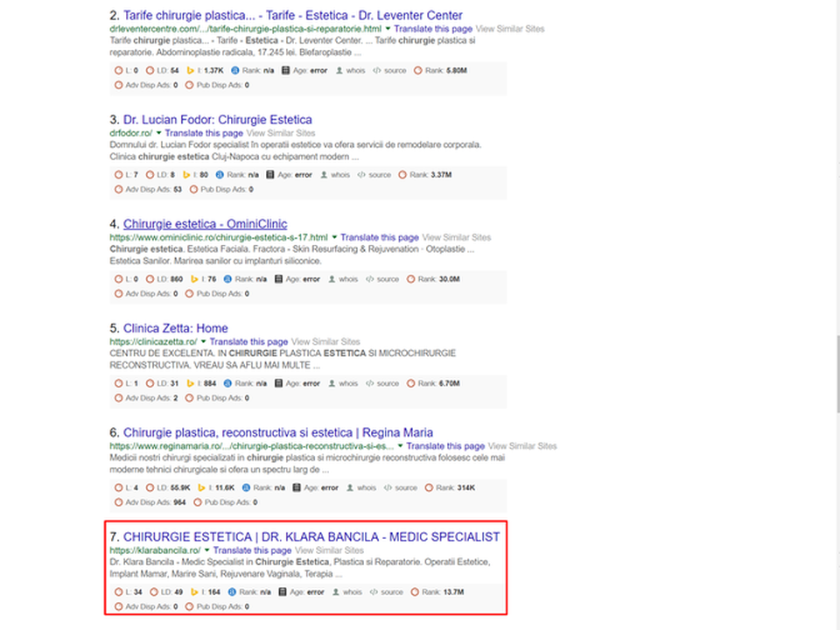The height and width of the screenshot is (630, 840).
Task: Click the page vertical scrollbar thumb
Action: point(838,374)
